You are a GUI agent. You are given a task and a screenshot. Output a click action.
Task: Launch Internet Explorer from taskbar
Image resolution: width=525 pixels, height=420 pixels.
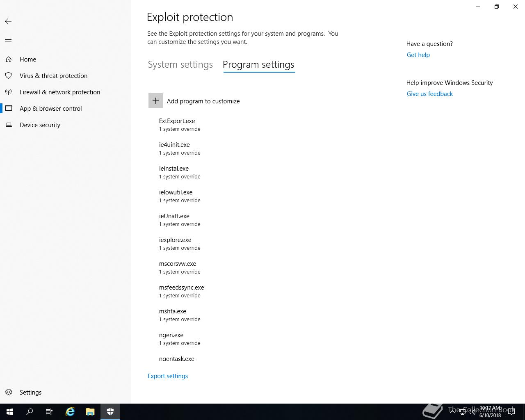pyautogui.click(x=70, y=412)
